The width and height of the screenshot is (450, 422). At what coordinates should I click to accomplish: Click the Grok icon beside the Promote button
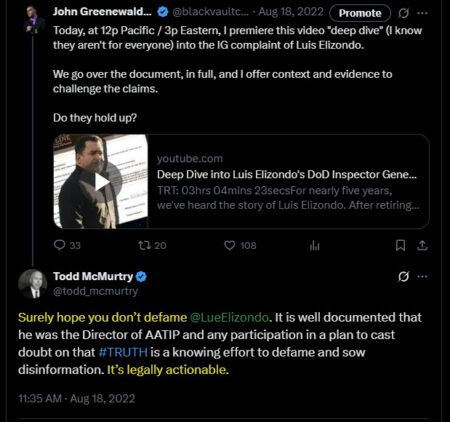403,13
